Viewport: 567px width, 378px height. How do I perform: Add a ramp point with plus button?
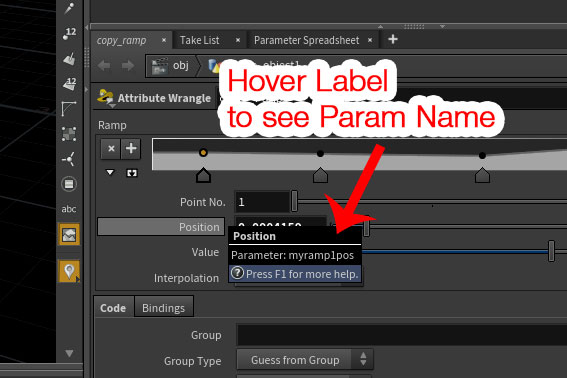(x=131, y=149)
